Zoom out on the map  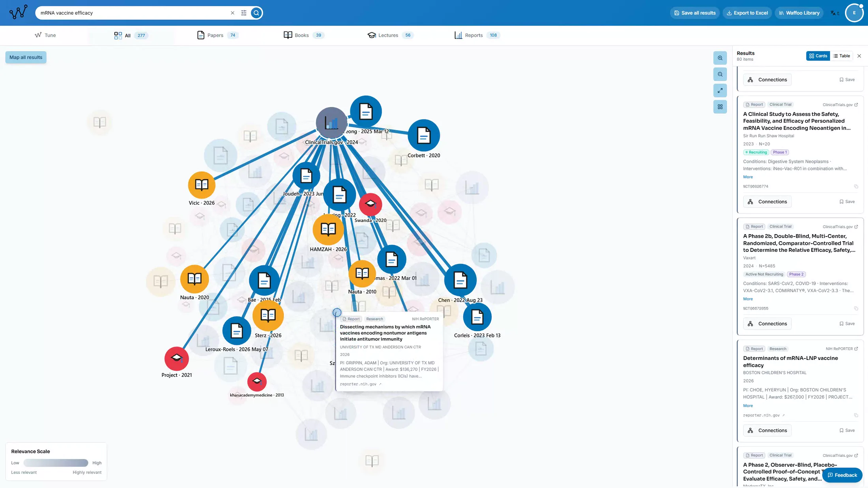click(x=720, y=74)
